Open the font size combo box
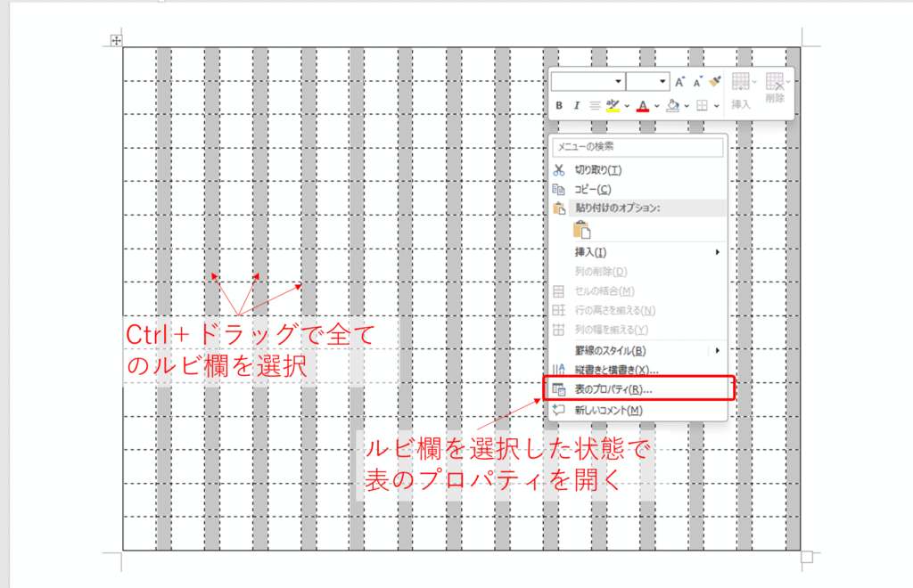913x588 pixels. coord(648,81)
